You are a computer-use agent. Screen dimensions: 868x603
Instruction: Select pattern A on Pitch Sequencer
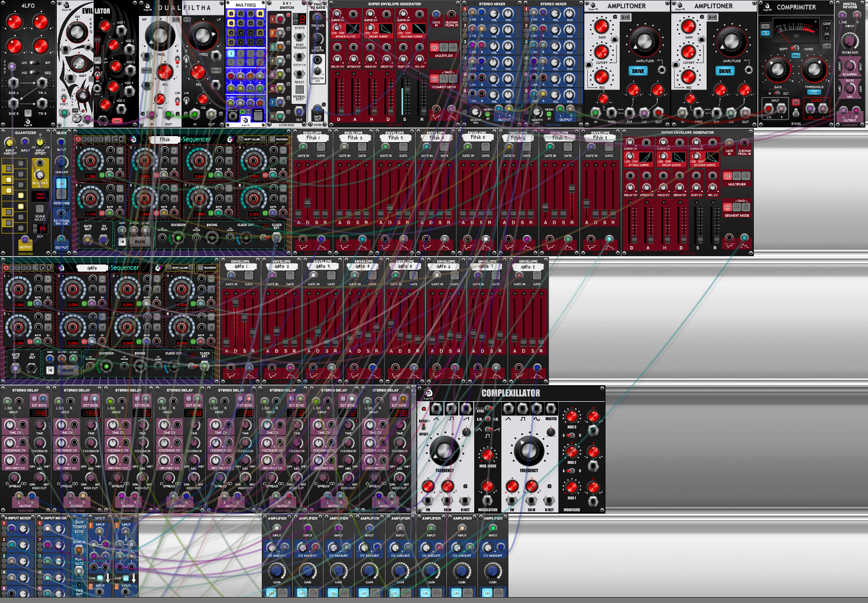click(x=78, y=139)
